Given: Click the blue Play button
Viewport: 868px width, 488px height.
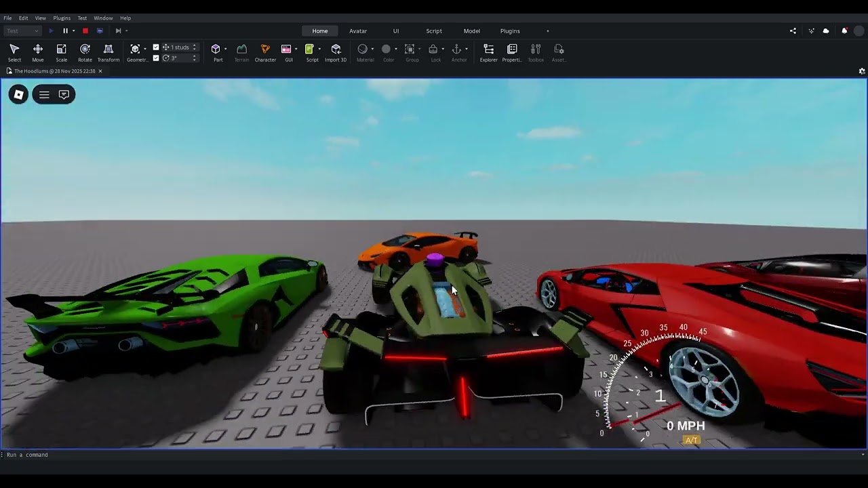Looking at the screenshot, I should pos(51,30).
